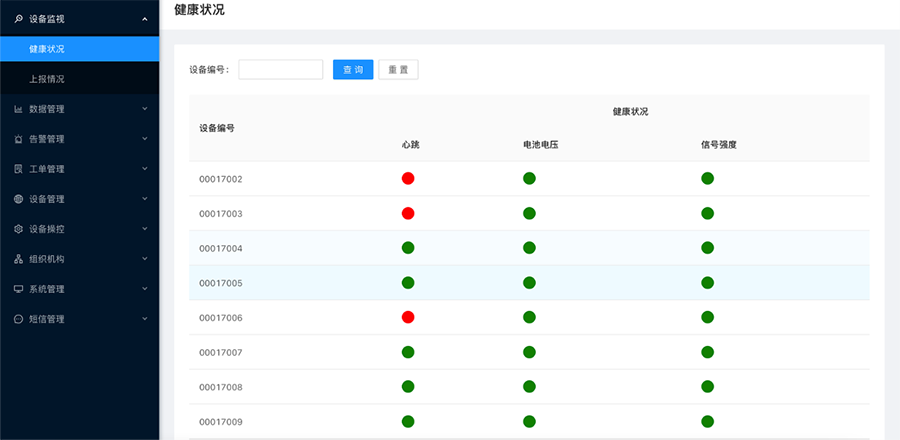
Task: Collapse the 设备监视 menu chevron
Action: tap(145, 19)
